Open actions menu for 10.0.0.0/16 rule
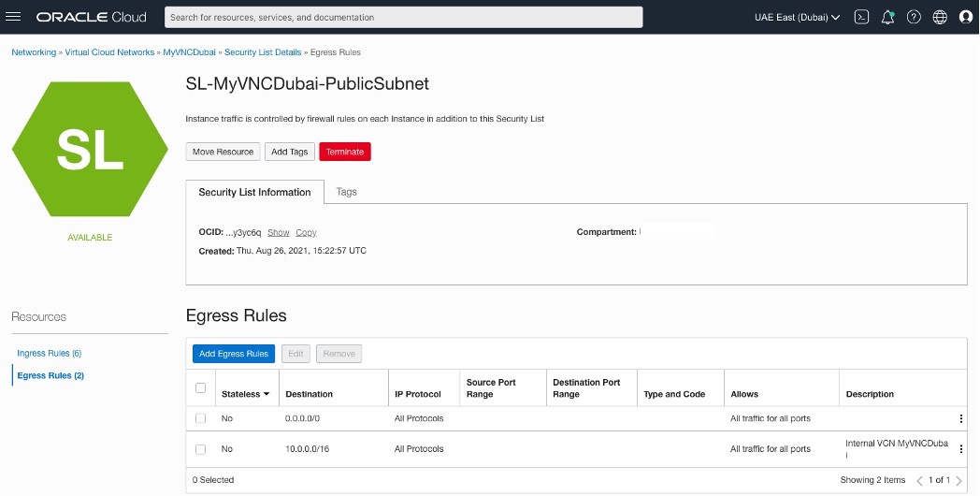The height and width of the screenshot is (496, 980). pos(960,449)
